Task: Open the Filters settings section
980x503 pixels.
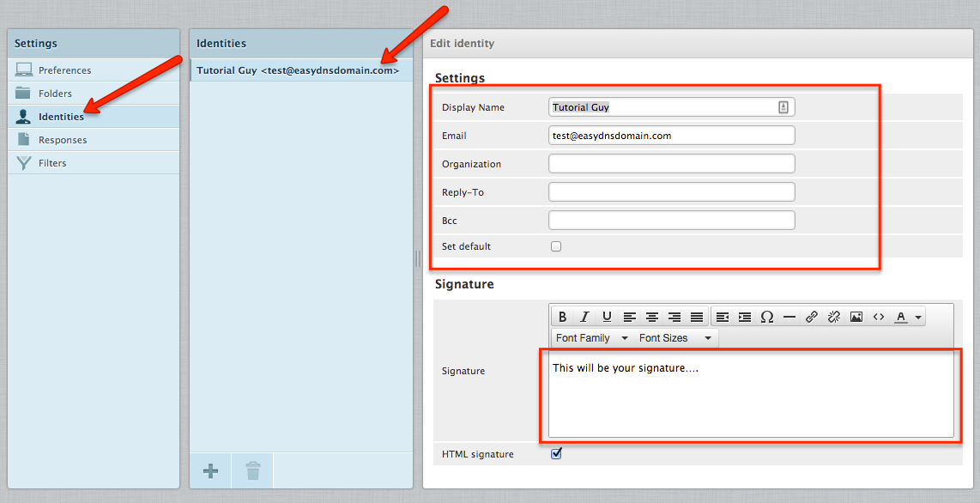Action: point(52,163)
